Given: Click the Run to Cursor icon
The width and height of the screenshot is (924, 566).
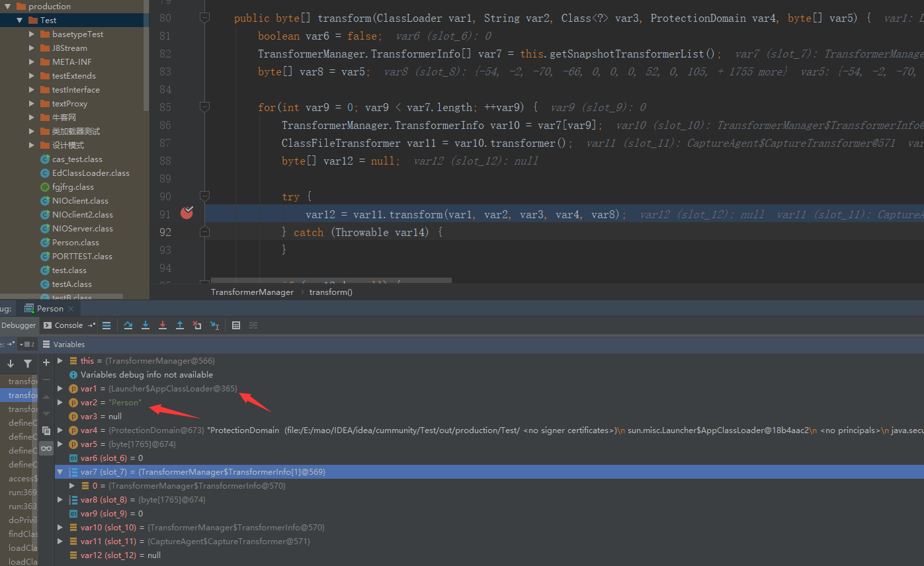Looking at the screenshot, I should [x=214, y=325].
